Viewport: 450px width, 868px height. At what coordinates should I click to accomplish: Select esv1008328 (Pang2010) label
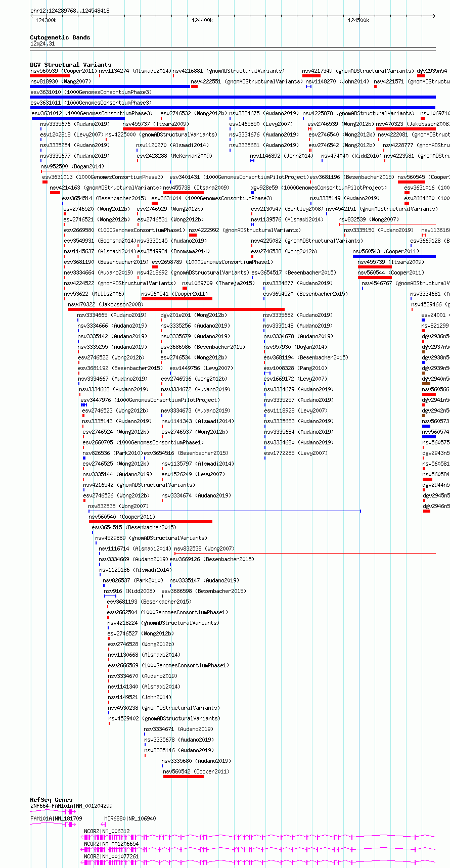(295, 369)
